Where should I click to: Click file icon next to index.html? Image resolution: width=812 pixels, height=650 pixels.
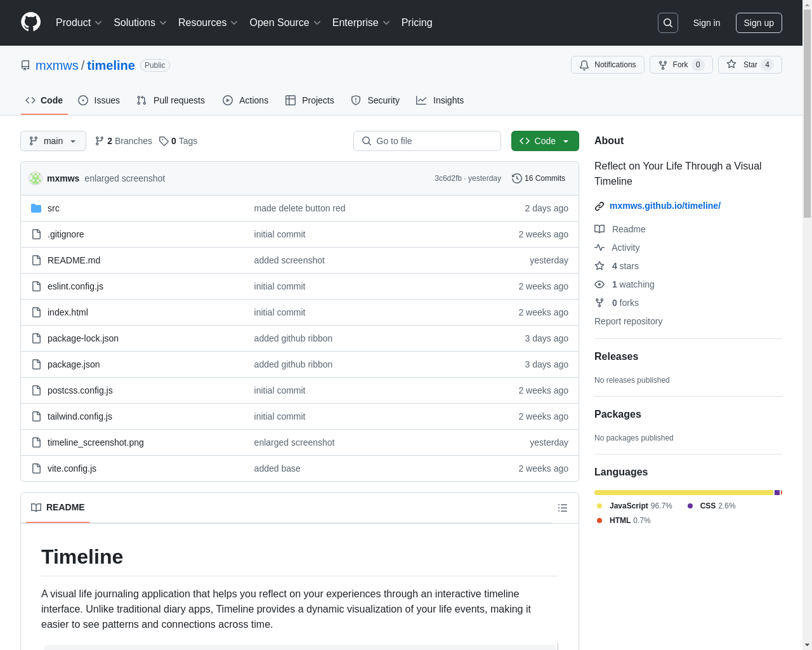[36, 312]
